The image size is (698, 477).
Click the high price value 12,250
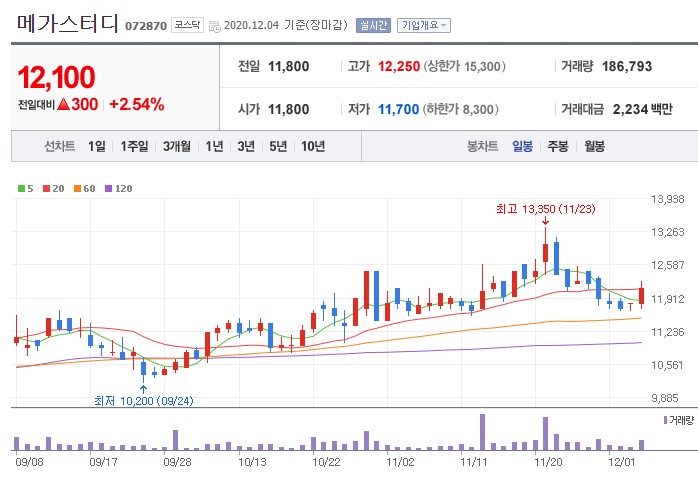(399, 66)
